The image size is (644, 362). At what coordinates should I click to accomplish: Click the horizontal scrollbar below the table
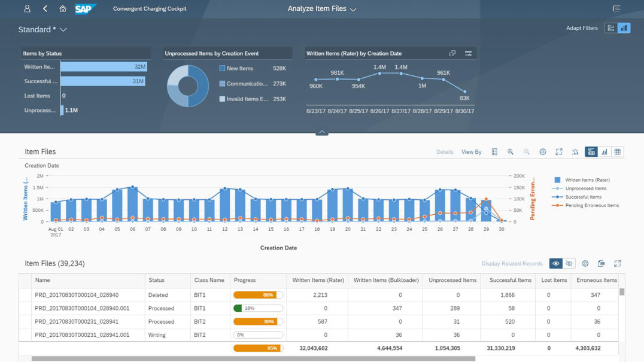253,359
